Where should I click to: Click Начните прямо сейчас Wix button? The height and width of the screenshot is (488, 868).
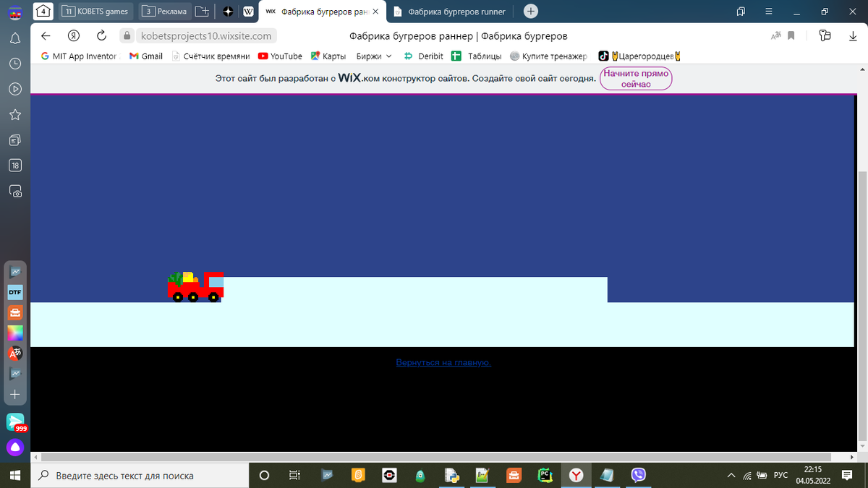(637, 79)
